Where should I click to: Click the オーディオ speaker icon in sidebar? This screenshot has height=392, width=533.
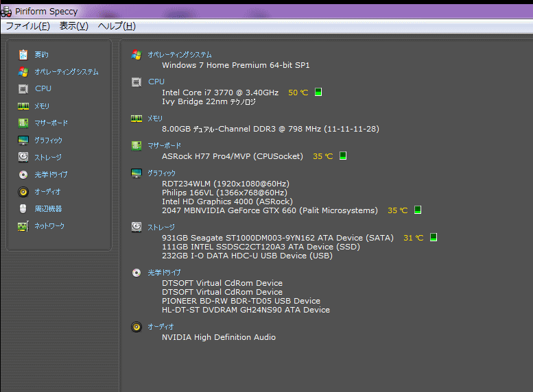pos(23,192)
